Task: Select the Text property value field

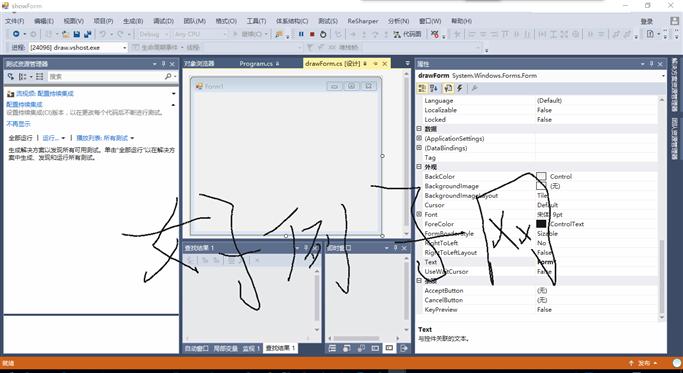Action: tap(596, 262)
